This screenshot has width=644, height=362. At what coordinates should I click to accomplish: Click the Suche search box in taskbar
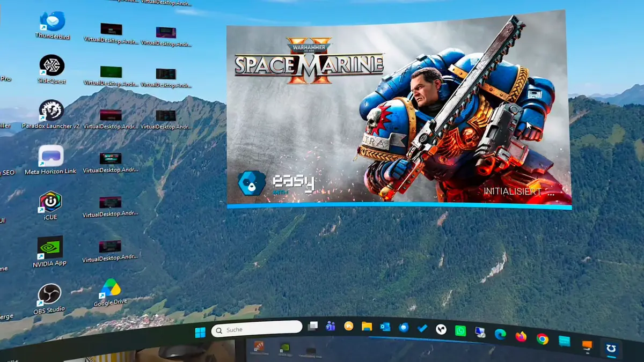pyautogui.click(x=257, y=329)
